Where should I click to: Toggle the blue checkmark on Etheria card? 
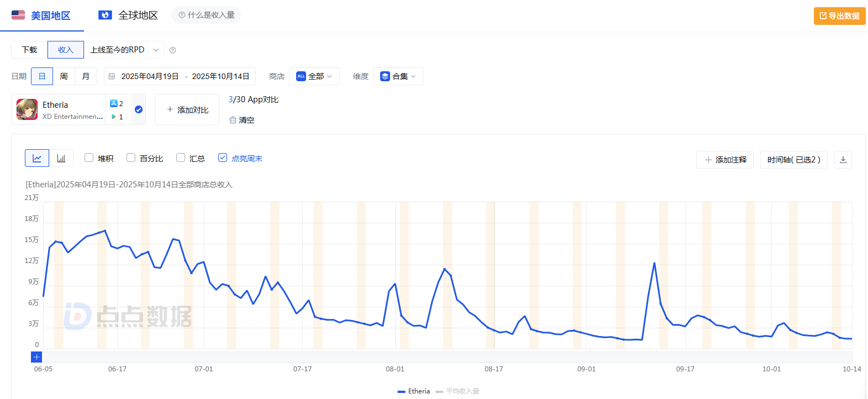point(139,109)
